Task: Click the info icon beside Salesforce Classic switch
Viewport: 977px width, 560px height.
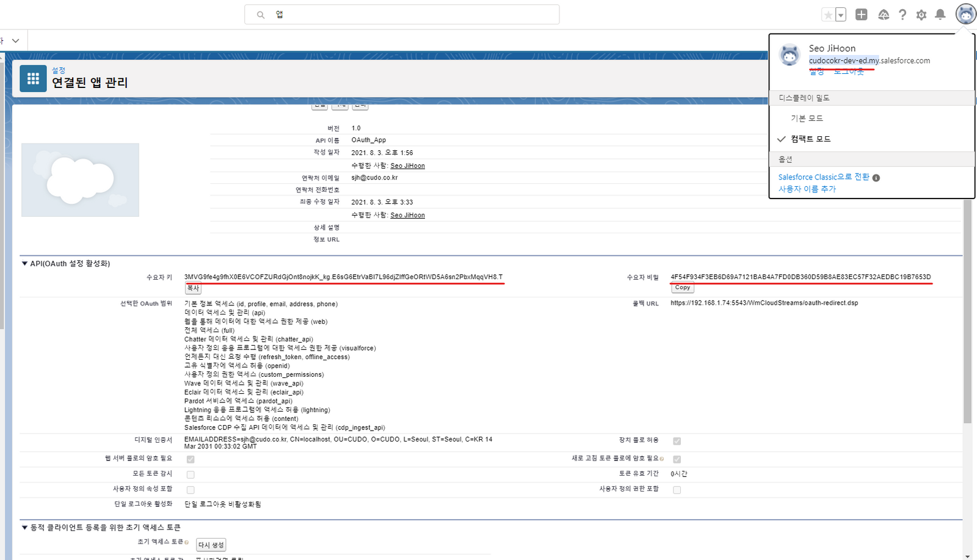Action: (876, 178)
